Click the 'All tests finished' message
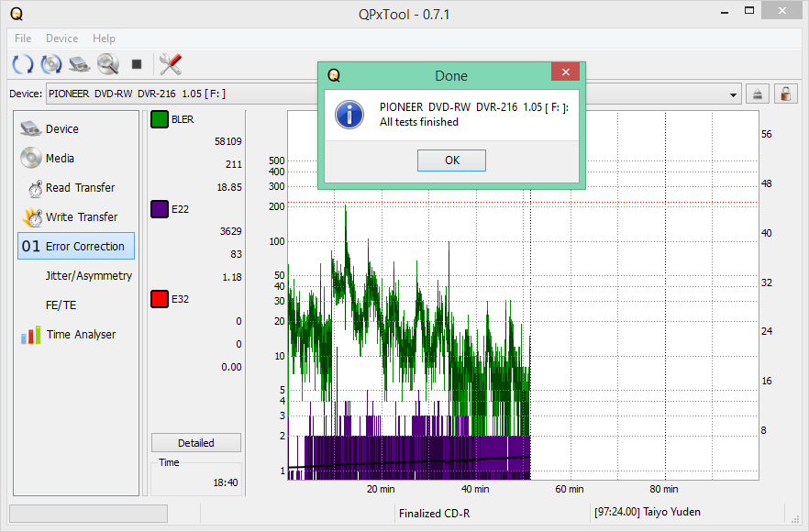 419,122
